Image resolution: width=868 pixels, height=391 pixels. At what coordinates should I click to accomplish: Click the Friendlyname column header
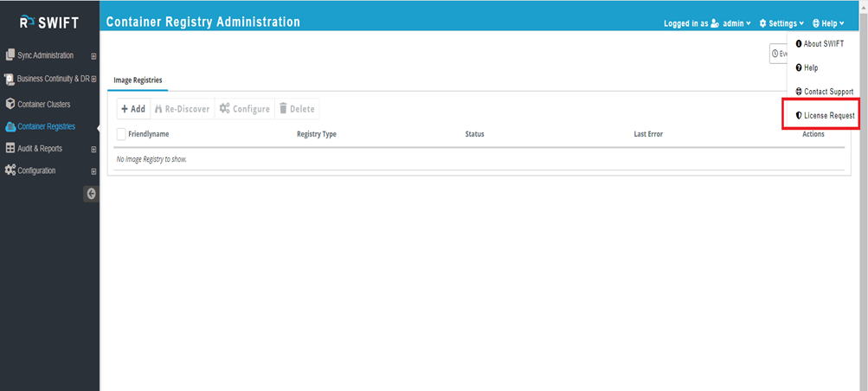(x=148, y=134)
